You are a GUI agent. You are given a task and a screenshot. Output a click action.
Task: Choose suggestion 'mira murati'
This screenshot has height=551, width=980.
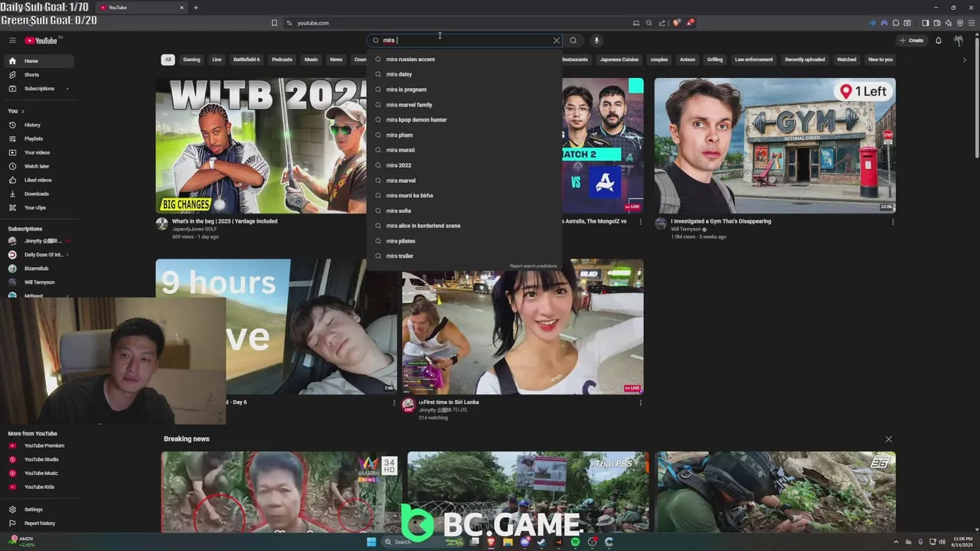(x=464, y=150)
